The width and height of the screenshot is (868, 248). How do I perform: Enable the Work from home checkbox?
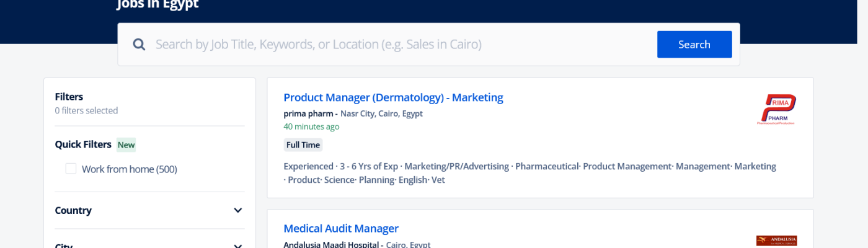pyautogui.click(x=71, y=169)
